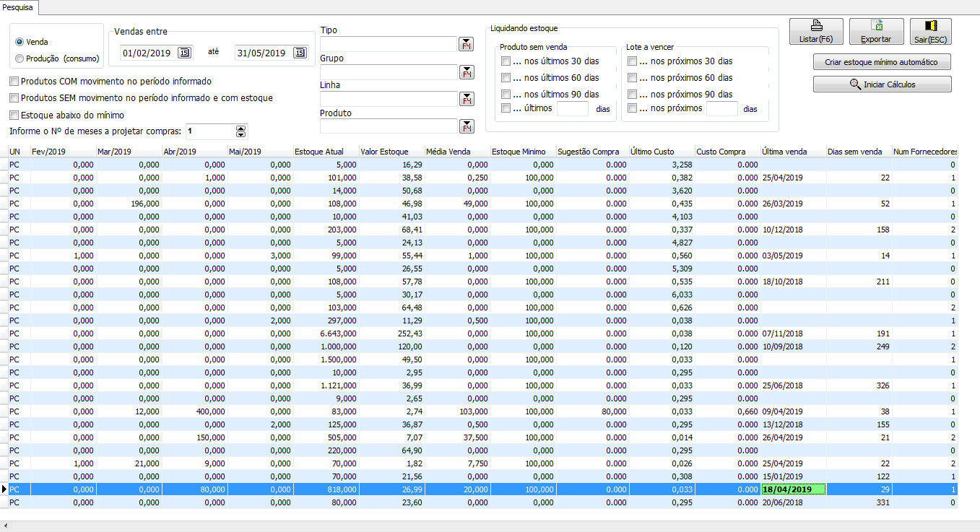Sort by Mar/2019 column header
The height and width of the screenshot is (532, 980).
(x=129, y=152)
